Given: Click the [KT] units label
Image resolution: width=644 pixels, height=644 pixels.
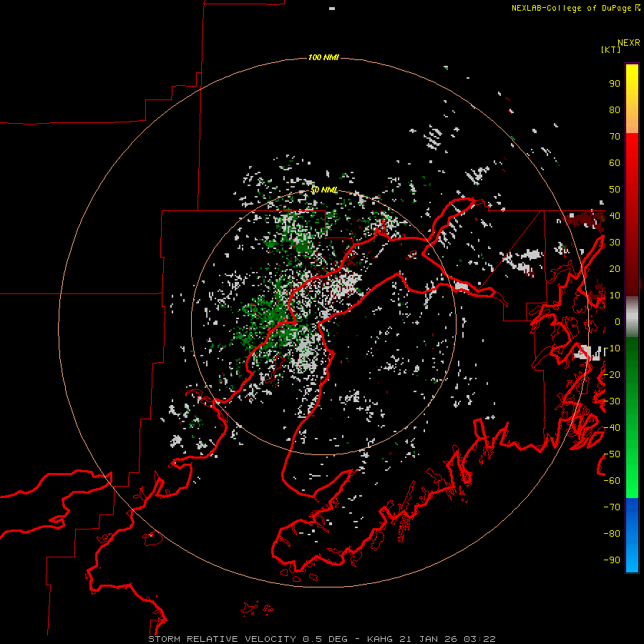Looking at the screenshot, I should (611, 49).
